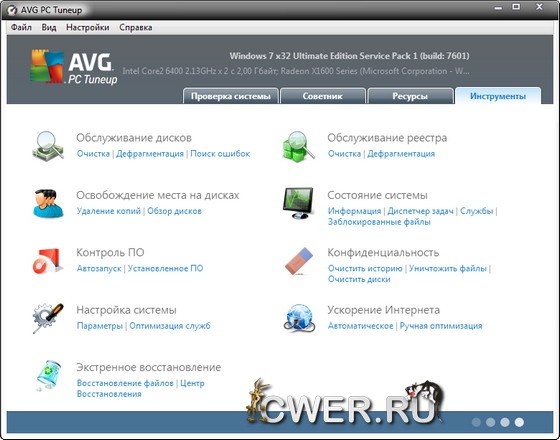Viewport: 560px width, 440px height.
Task: Click the Экстренное восстановление heading
Action: [149, 368]
